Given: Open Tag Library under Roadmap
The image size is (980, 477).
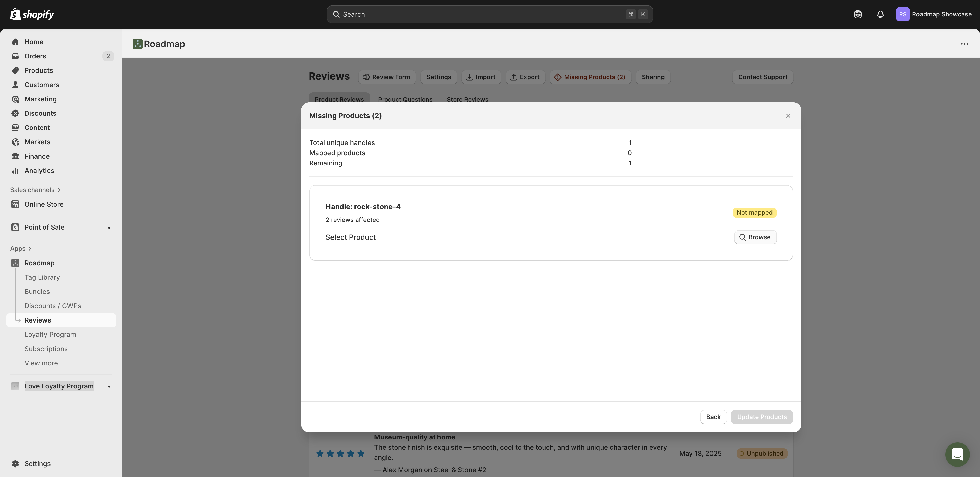Looking at the screenshot, I should coord(42,278).
